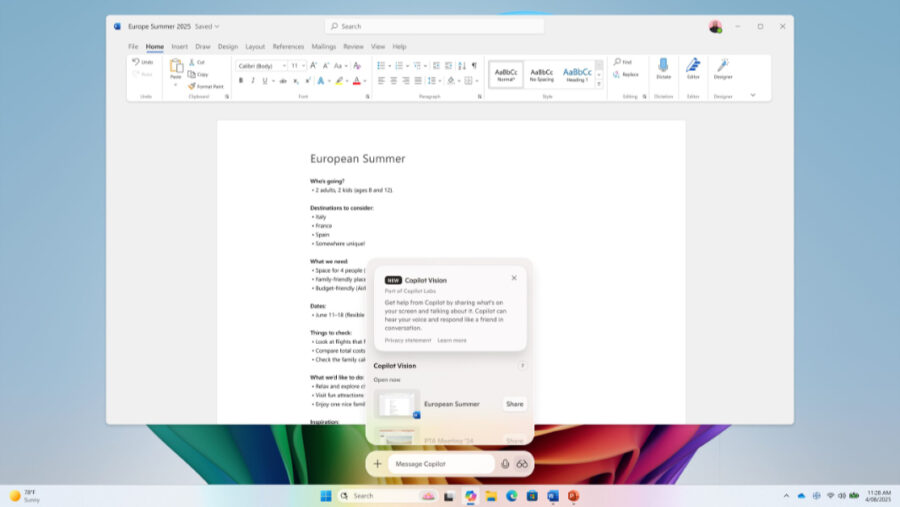The width and height of the screenshot is (900, 507).
Task: Apply the Normal style
Action: click(x=506, y=74)
